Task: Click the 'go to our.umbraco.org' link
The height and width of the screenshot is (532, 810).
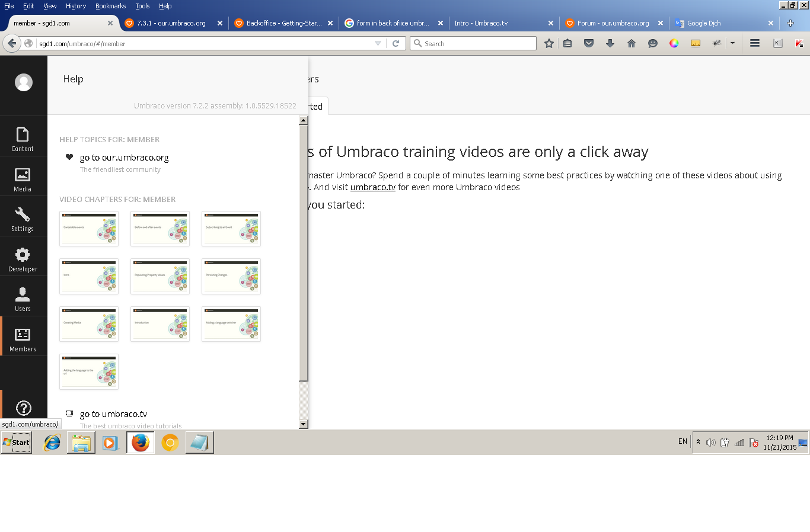Action: 124,158
